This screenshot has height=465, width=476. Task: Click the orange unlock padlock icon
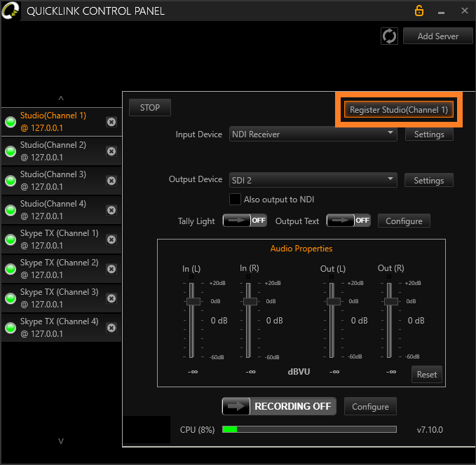coord(419,11)
